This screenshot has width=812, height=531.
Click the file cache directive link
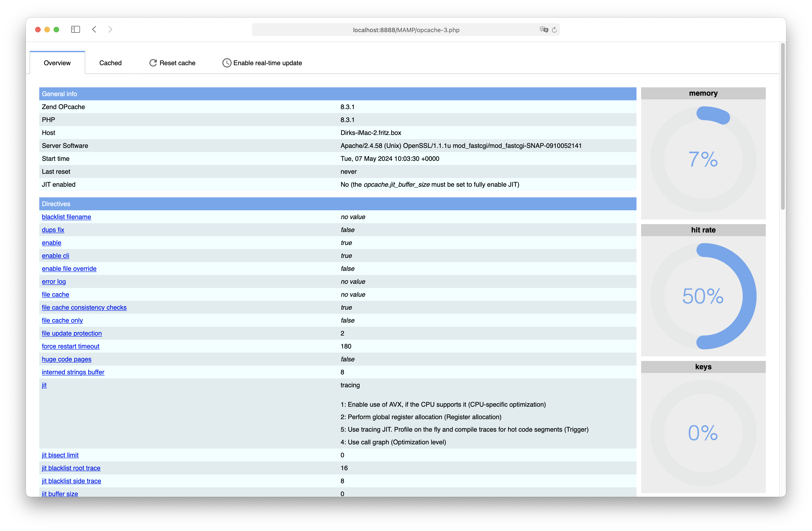tap(56, 295)
